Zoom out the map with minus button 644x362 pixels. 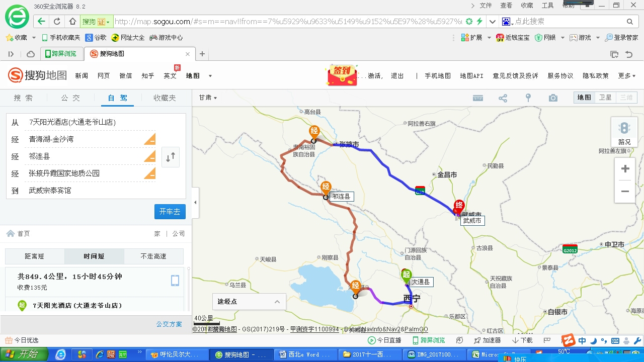pos(625,192)
